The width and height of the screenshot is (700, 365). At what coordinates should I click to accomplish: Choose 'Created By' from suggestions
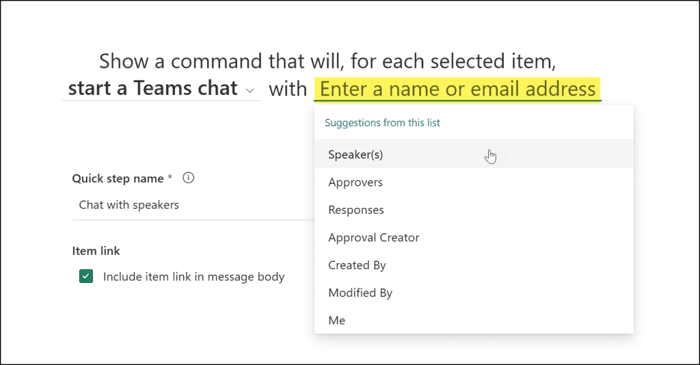[x=474, y=265]
